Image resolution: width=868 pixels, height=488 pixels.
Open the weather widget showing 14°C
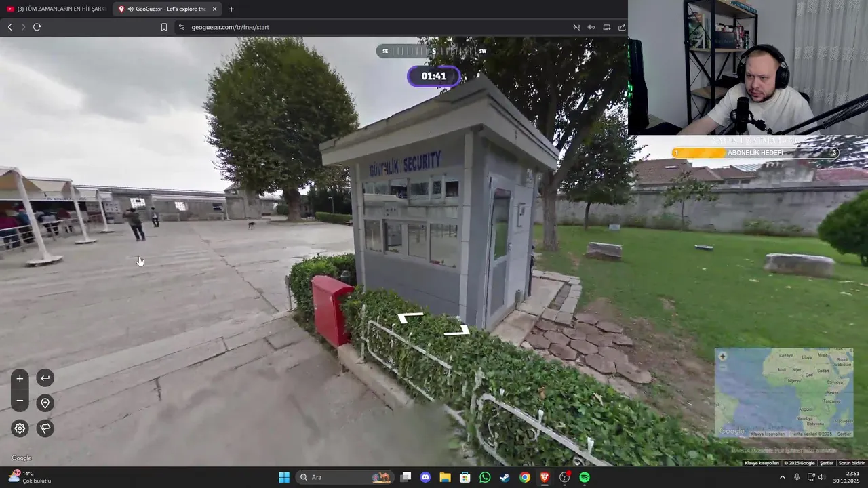(x=30, y=477)
